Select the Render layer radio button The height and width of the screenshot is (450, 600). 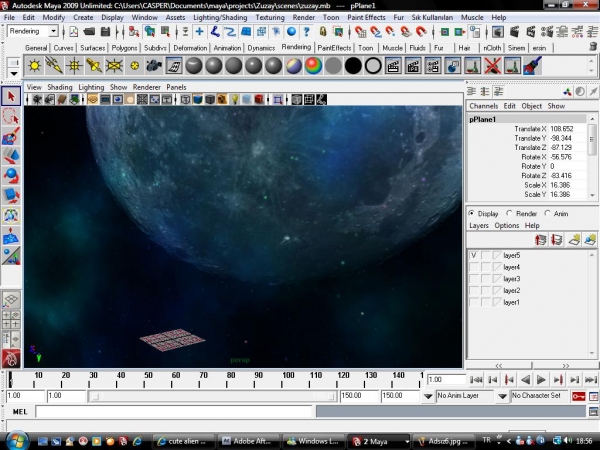point(509,213)
